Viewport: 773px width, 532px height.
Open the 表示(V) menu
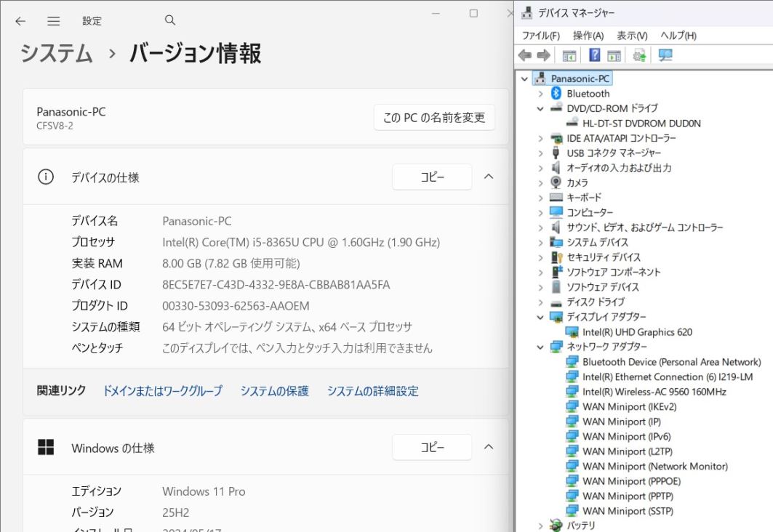632,36
